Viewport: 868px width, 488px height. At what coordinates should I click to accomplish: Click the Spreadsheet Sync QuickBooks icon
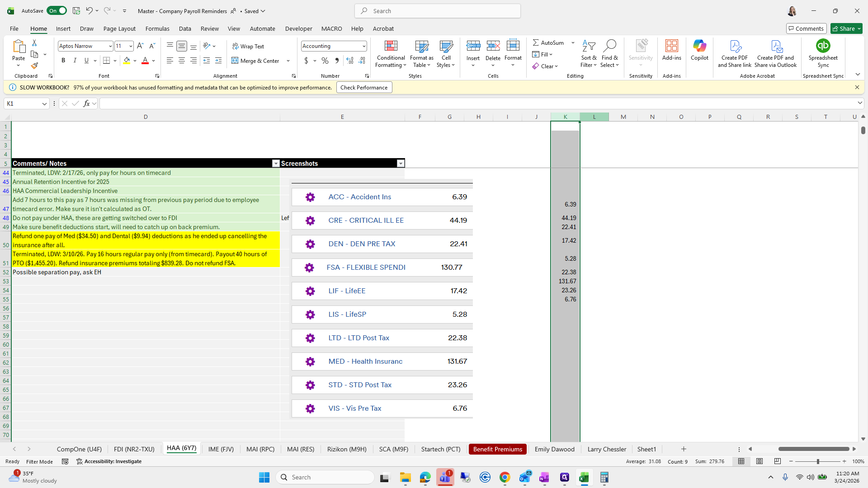pos(823,46)
